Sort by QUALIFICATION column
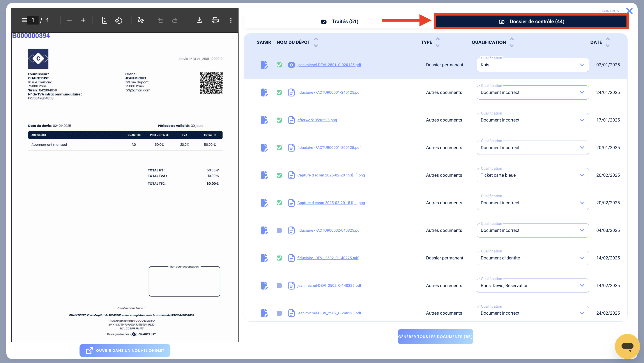Image resolution: width=644 pixels, height=363 pixels. pos(512,42)
